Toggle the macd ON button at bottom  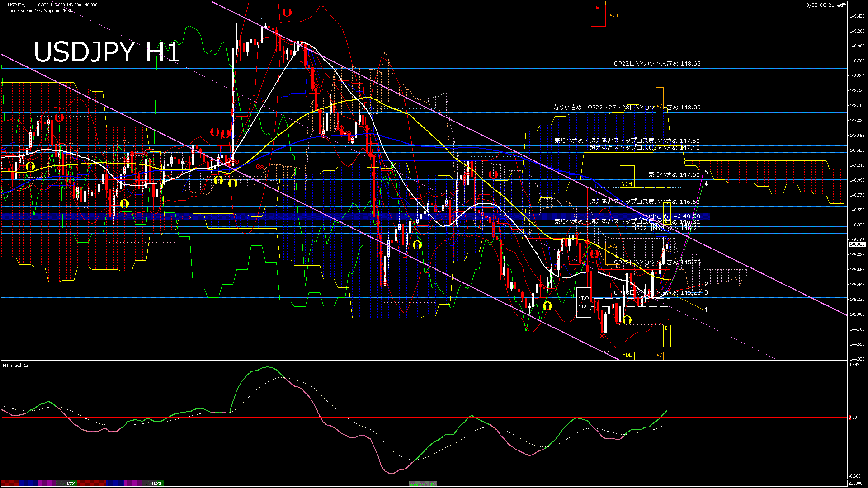point(423,484)
